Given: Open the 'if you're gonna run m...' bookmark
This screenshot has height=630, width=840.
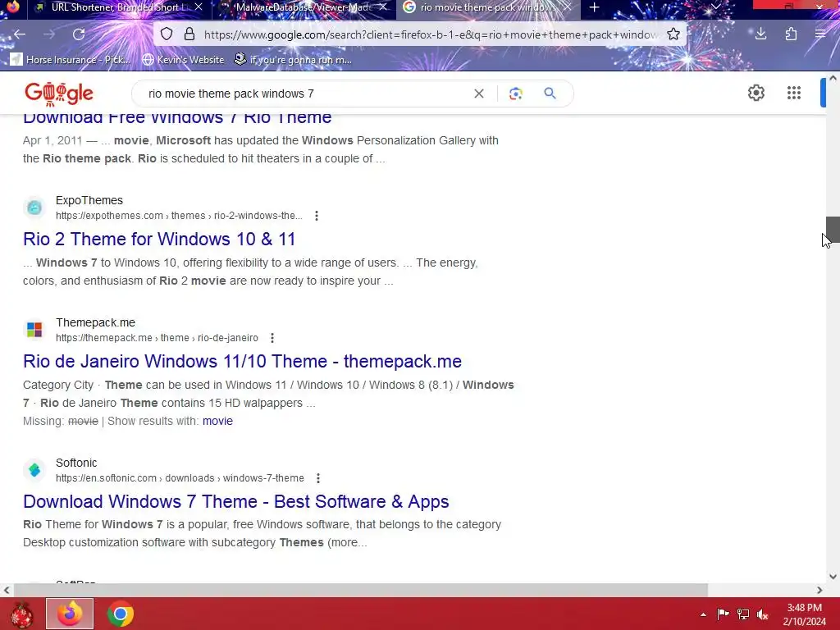Looking at the screenshot, I should pyautogui.click(x=294, y=59).
